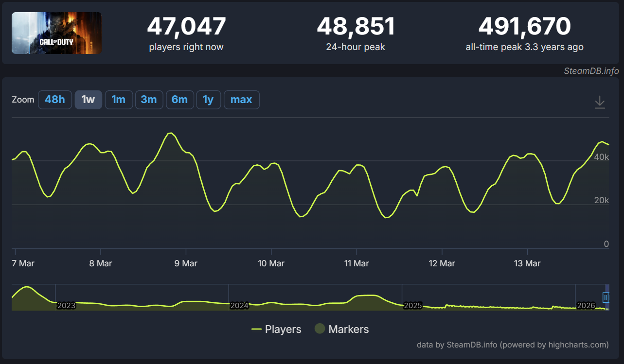Set chart zoom to 48h

point(55,100)
